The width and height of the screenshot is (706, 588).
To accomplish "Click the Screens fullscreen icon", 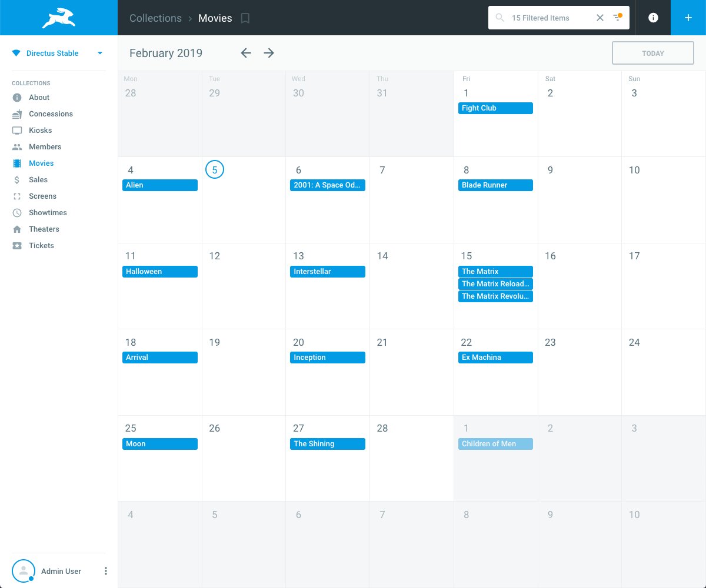I will pyautogui.click(x=17, y=196).
